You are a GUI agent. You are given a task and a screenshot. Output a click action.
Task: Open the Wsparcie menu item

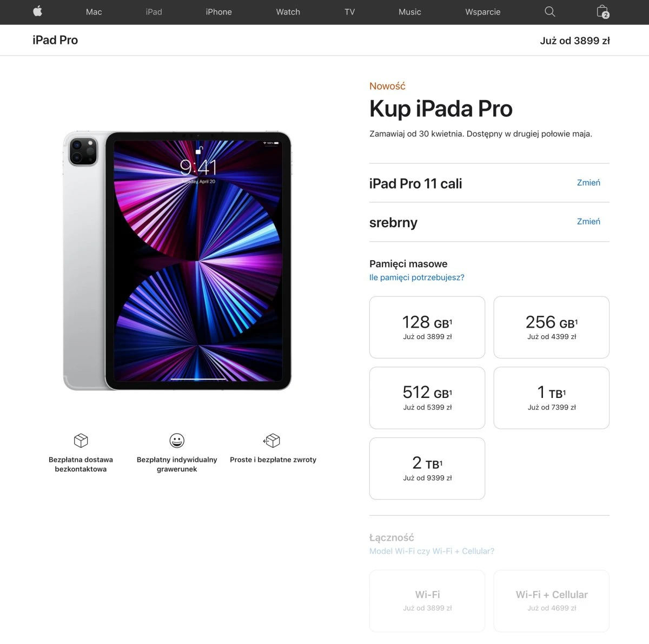(483, 12)
